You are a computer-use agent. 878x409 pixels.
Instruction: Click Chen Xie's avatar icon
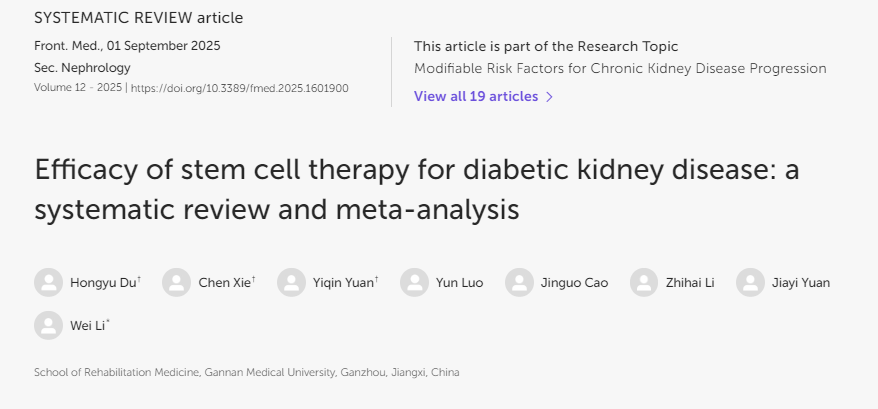tap(176, 282)
